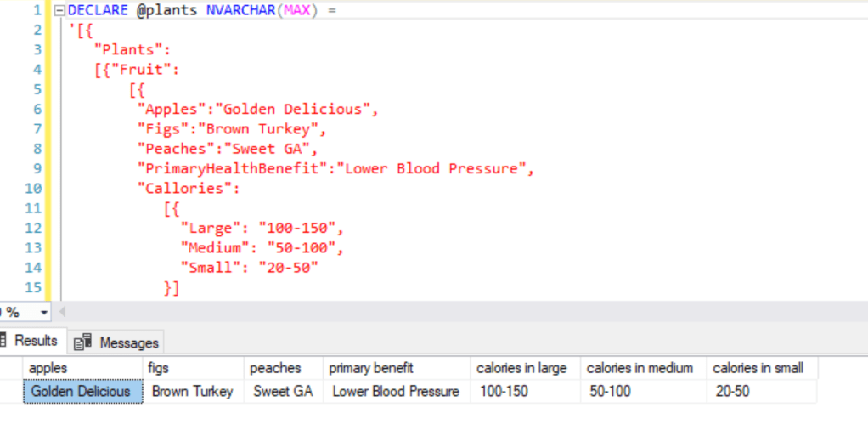868x430 pixels.
Task: Click the "50-100" result cell
Action: pos(609,392)
